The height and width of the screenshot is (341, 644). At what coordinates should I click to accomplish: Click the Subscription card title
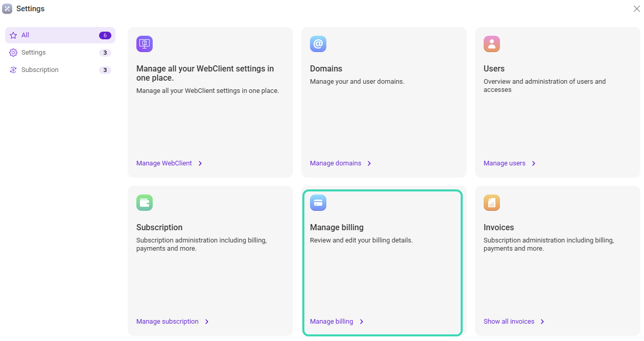[x=159, y=227]
